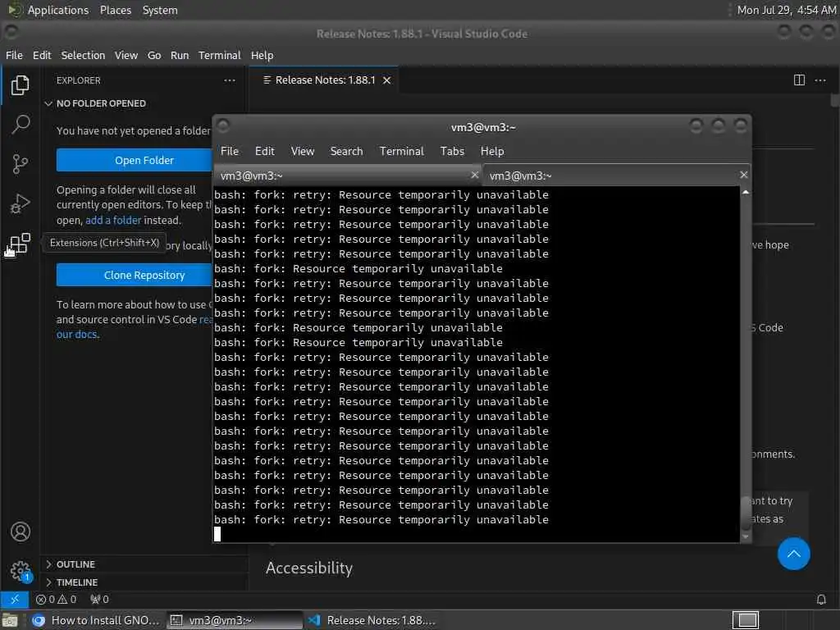Open the Search view in the activity bar
840x630 pixels.
click(x=20, y=125)
